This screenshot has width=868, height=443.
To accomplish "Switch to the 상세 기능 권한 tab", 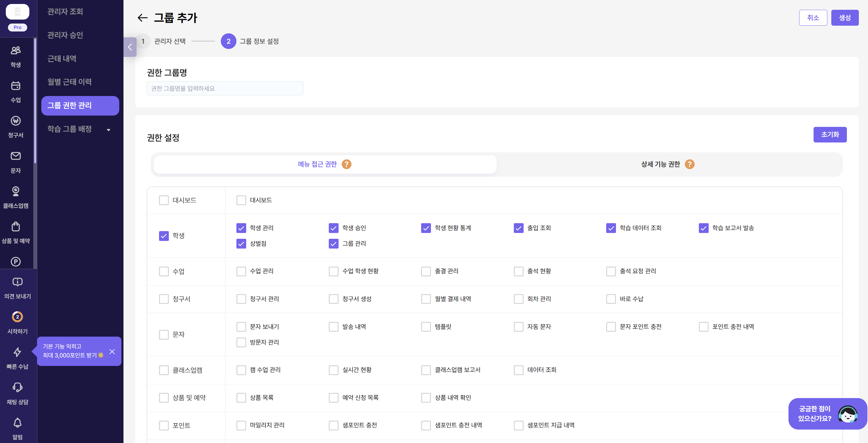I will tap(660, 164).
